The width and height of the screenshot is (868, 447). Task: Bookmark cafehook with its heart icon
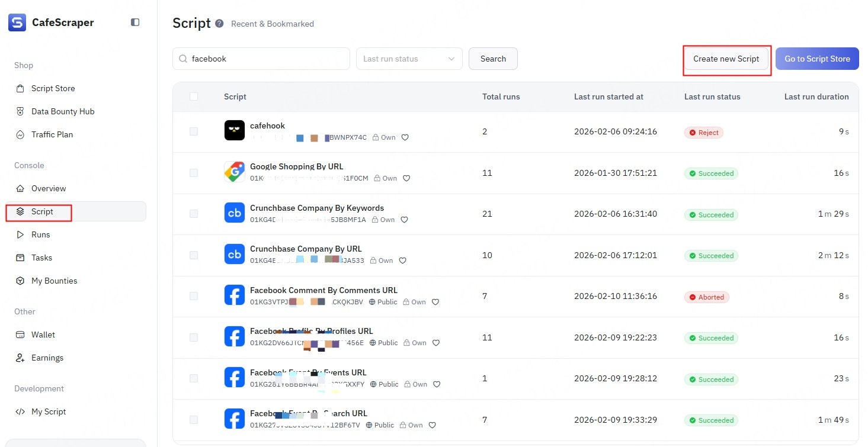click(405, 137)
